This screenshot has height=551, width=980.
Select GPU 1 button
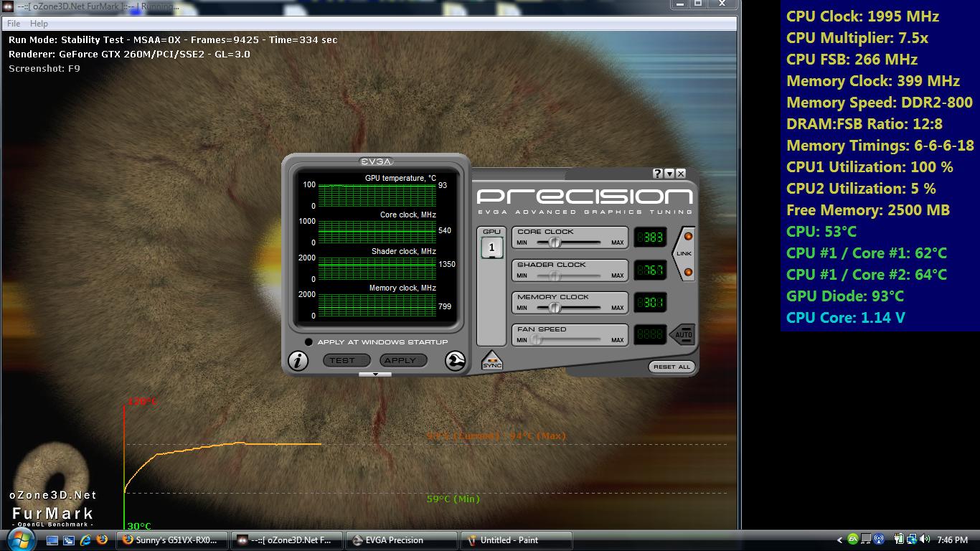click(x=491, y=248)
